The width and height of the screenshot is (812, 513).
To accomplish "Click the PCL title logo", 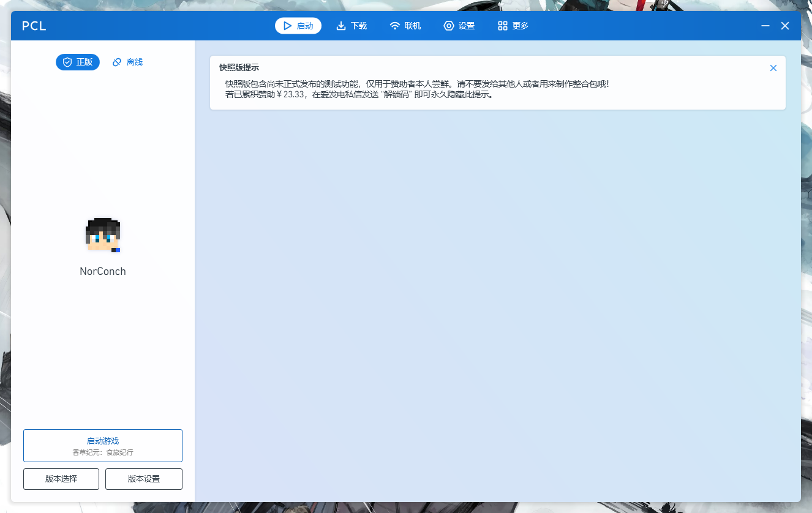I will (34, 26).
